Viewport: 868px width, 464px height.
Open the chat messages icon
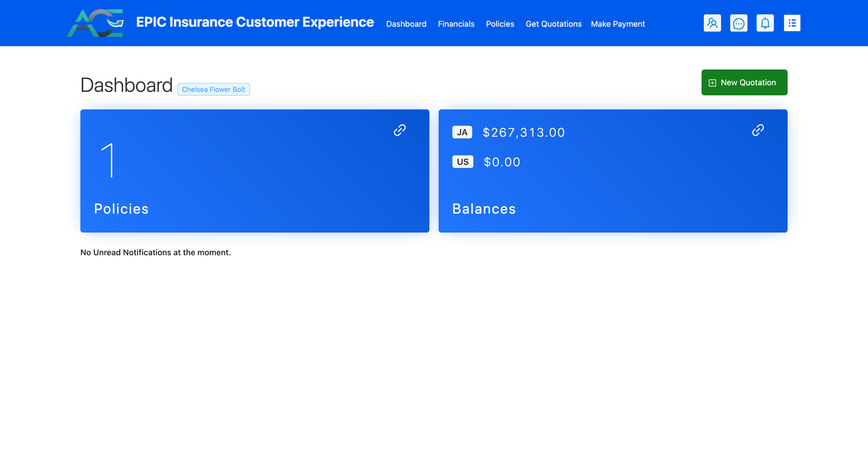[738, 23]
